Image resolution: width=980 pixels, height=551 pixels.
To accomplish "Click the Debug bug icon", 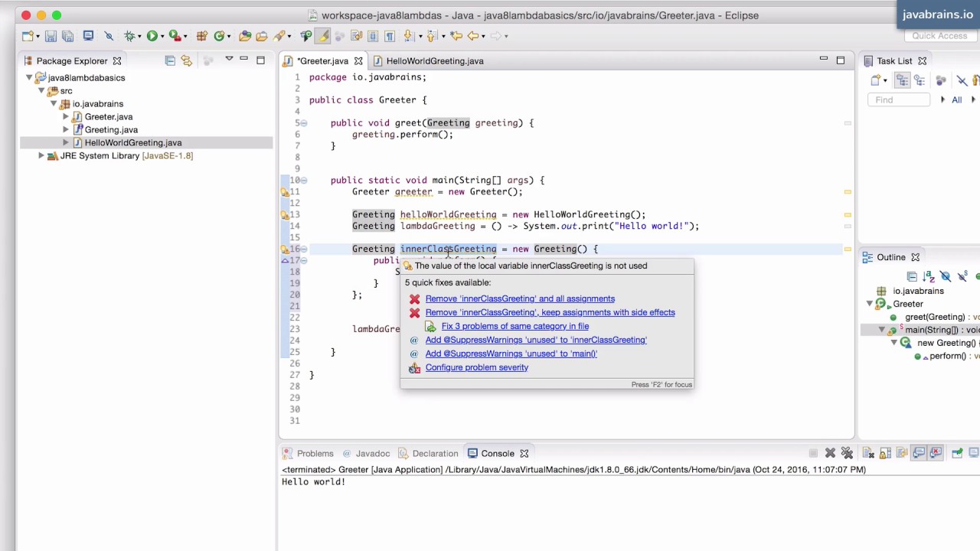I will [129, 36].
